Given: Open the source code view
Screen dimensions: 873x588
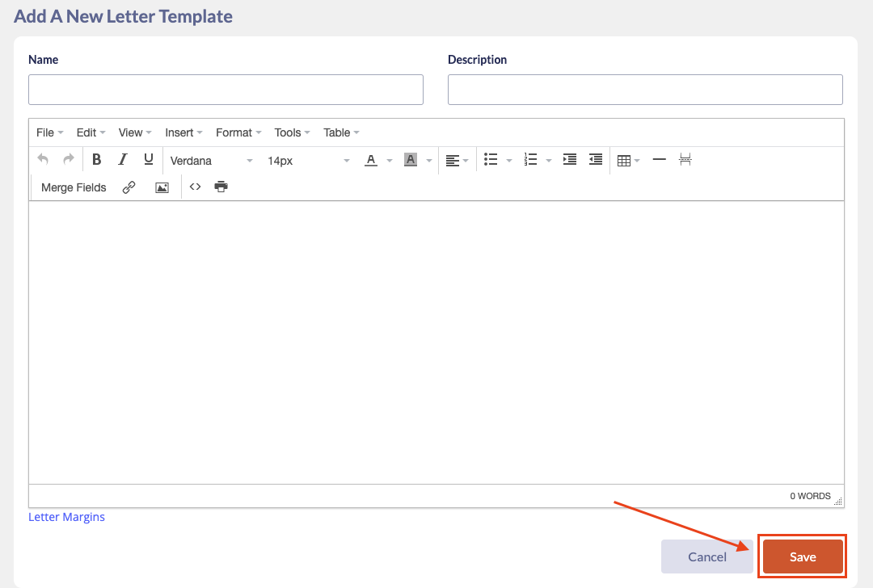Looking at the screenshot, I should pyautogui.click(x=195, y=187).
